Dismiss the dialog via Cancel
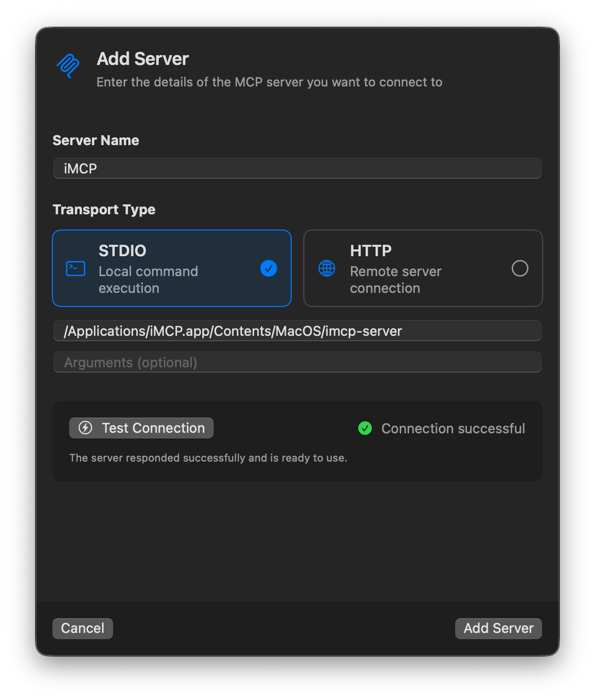The image size is (595, 700). [82, 628]
